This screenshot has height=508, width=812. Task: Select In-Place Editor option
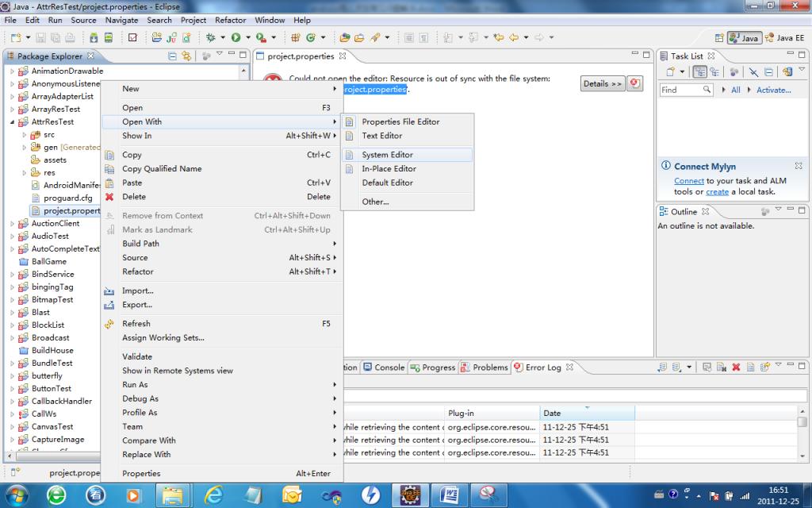407,168
